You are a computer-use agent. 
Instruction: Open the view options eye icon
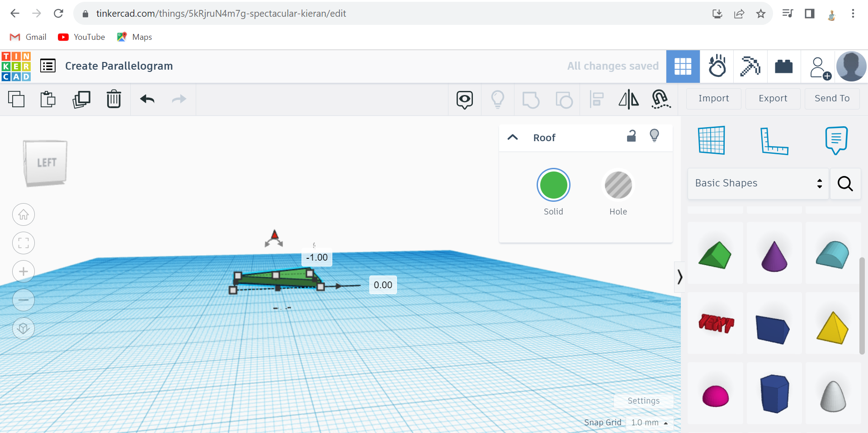click(x=465, y=100)
